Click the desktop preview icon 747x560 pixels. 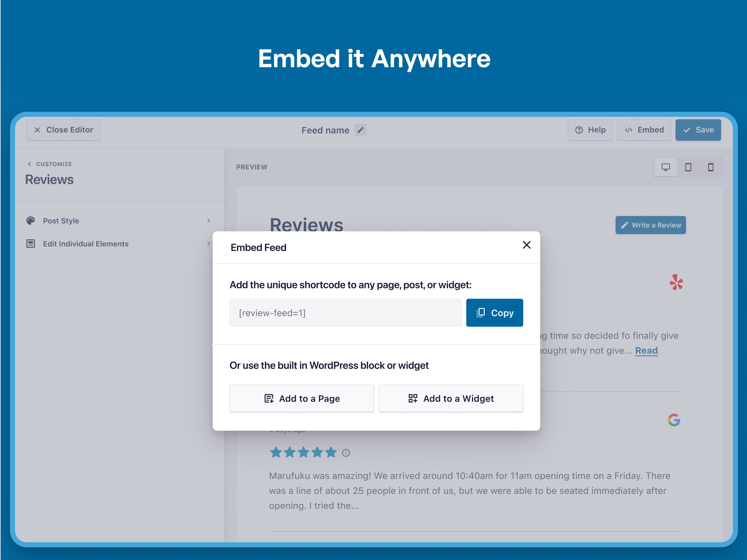pyautogui.click(x=665, y=167)
